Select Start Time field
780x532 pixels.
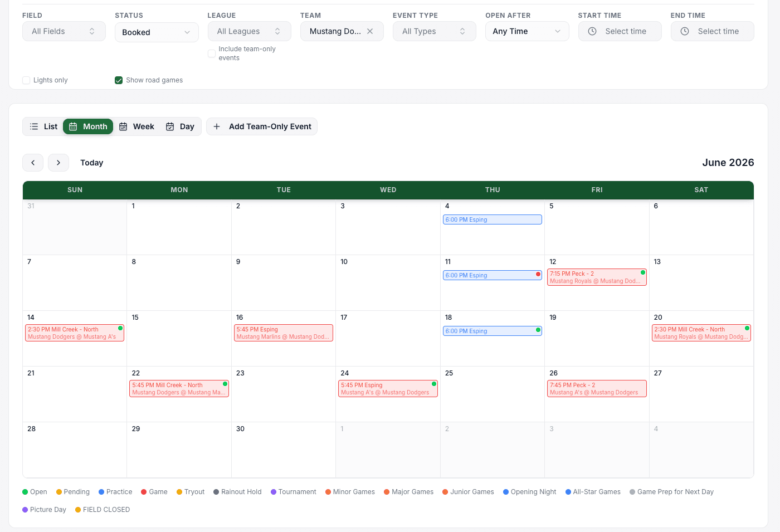[x=620, y=31]
